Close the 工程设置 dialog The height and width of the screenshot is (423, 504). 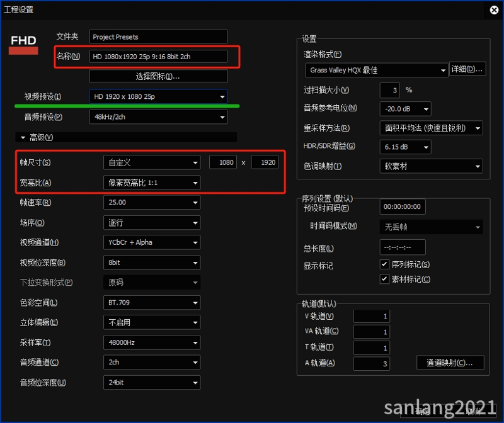(494, 10)
